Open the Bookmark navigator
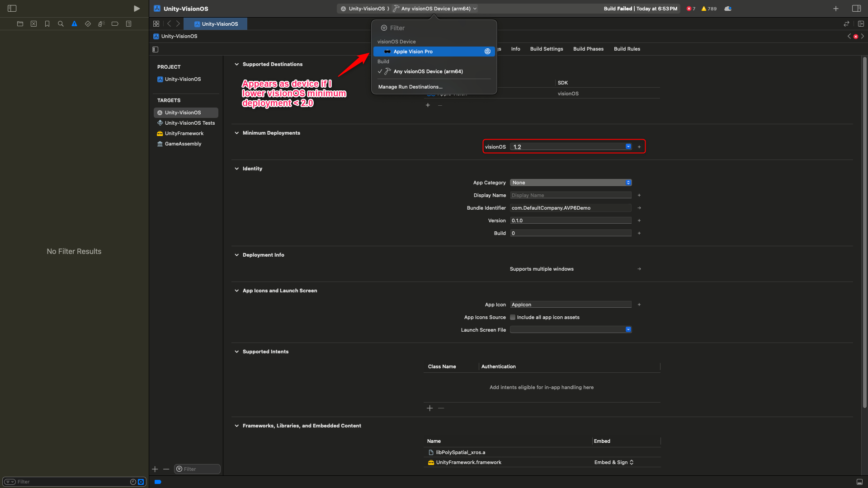868x488 pixels. point(47,24)
